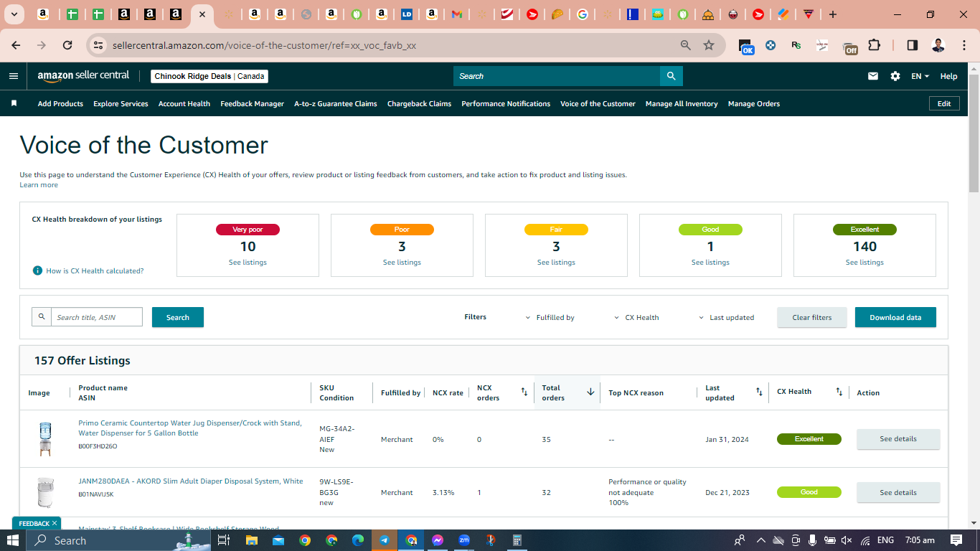See listings under Good

click(x=710, y=263)
